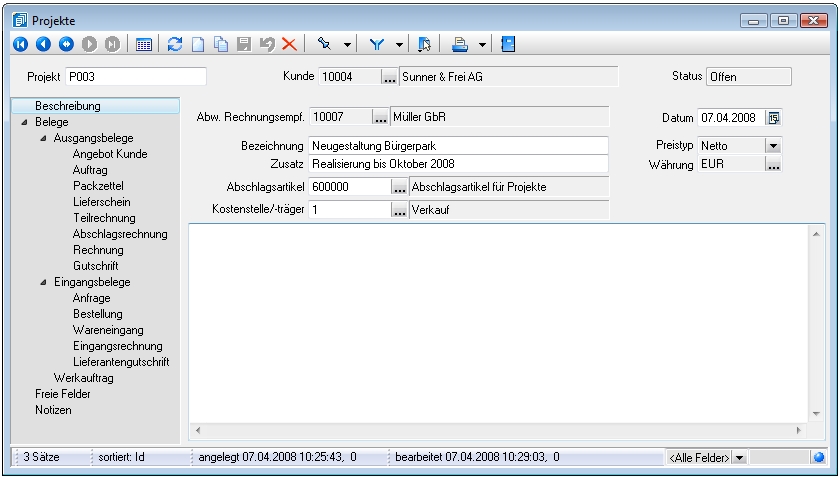The height and width of the screenshot is (479, 840).
Task: Collapse the Belege tree node
Action: pos(24,122)
